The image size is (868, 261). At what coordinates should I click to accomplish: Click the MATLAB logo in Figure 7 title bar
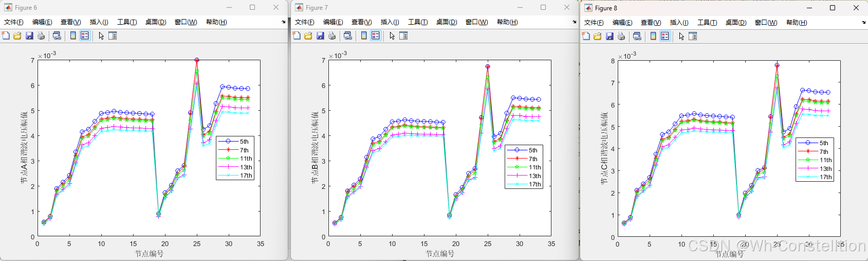299,7
